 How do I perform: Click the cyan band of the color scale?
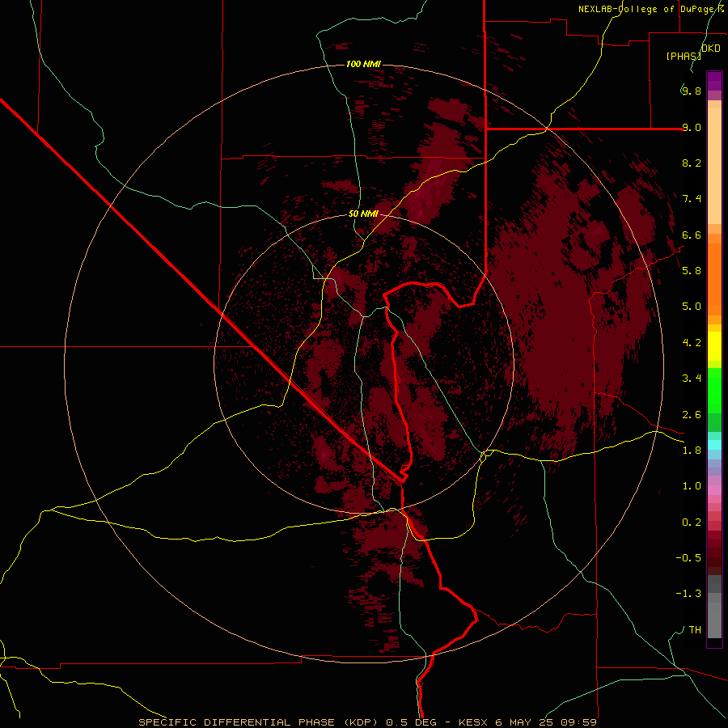pyautogui.click(x=714, y=445)
